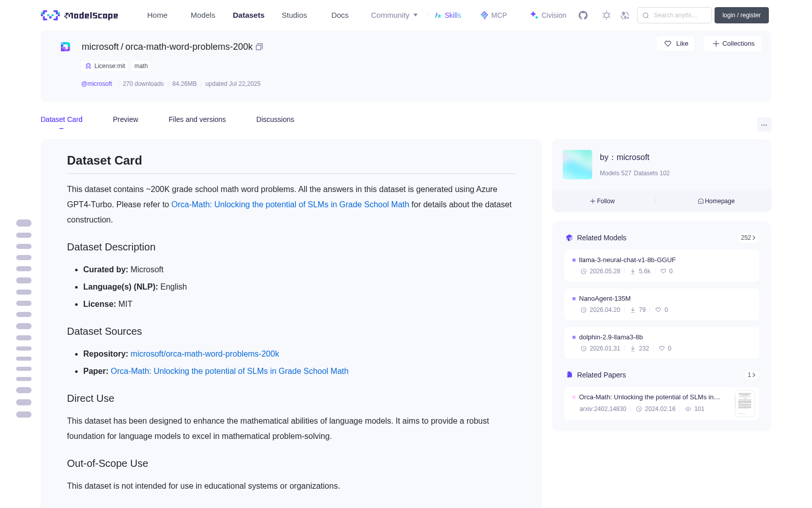812x508 pixels.
Task: Click the Related Papers document icon
Action: (x=569, y=375)
